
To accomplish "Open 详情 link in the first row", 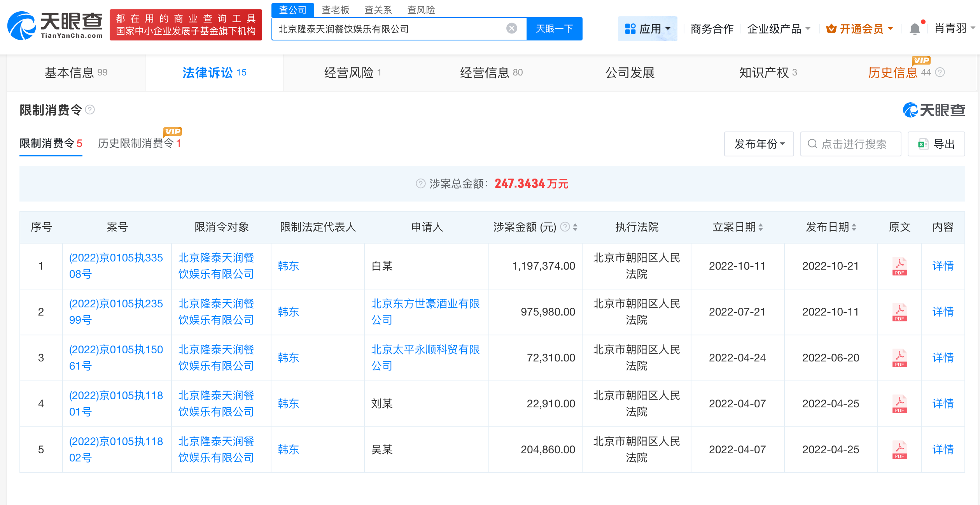I will (943, 266).
